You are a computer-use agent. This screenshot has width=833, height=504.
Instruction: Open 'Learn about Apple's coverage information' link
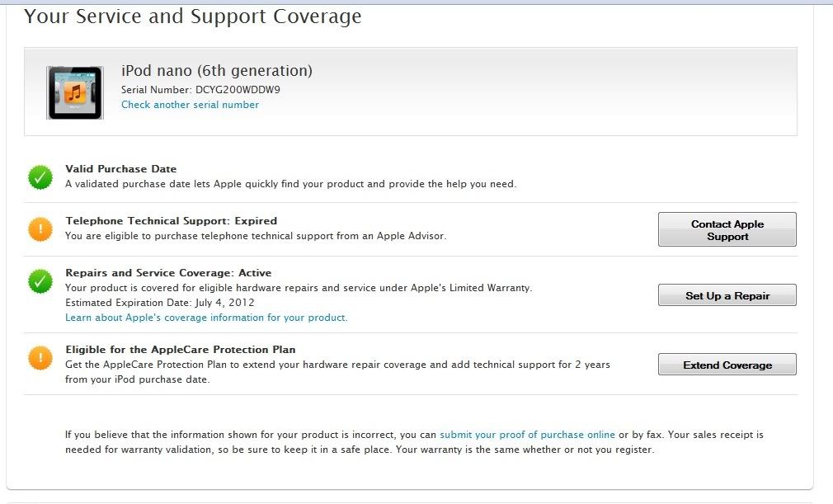pos(206,318)
